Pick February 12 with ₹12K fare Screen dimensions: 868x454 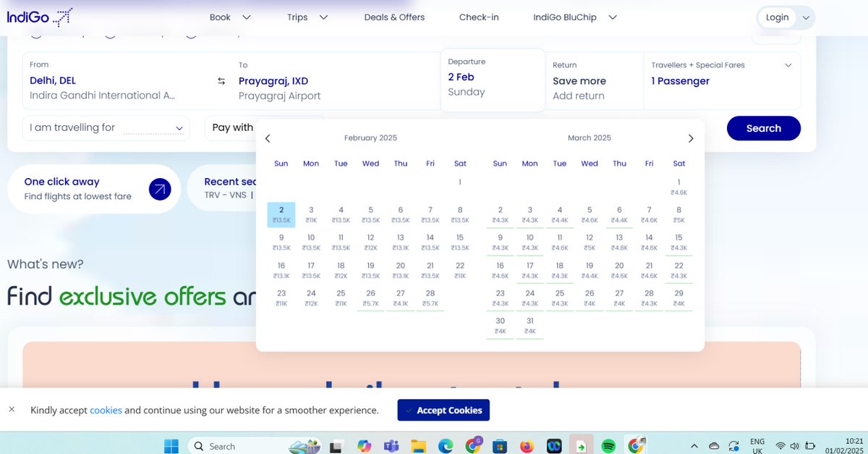[x=370, y=242]
